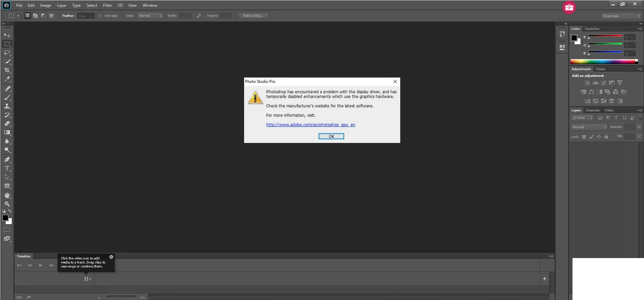Image resolution: width=644 pixels, height=300 pixels.
Task: Select the Blur tool
Action: tap(7, 141)
